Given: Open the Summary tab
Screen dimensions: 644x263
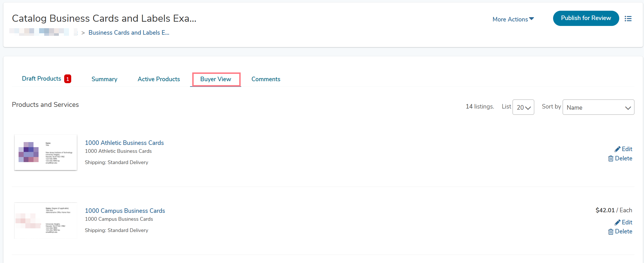Looking at the screenshot, I should click(x=104, y=79).
